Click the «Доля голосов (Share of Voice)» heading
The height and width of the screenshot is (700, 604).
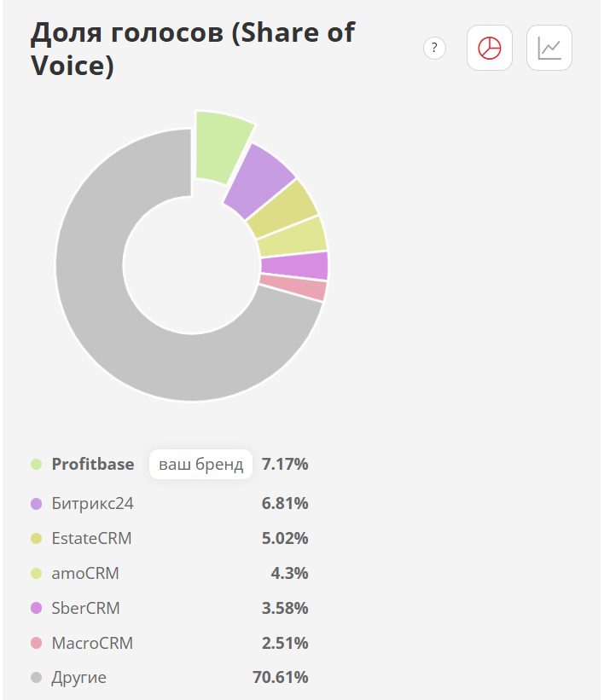click(x=193, y=49)
